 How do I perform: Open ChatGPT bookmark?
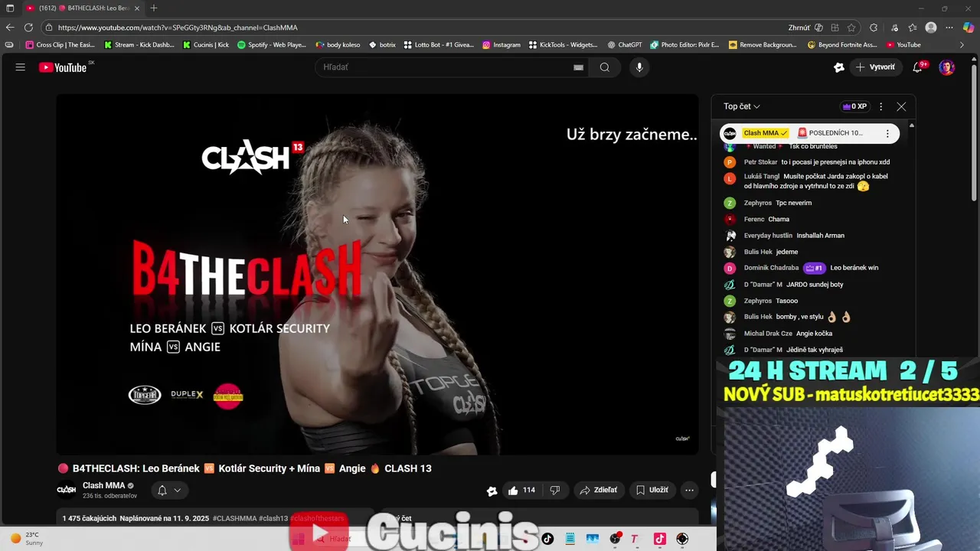point(625,45)
